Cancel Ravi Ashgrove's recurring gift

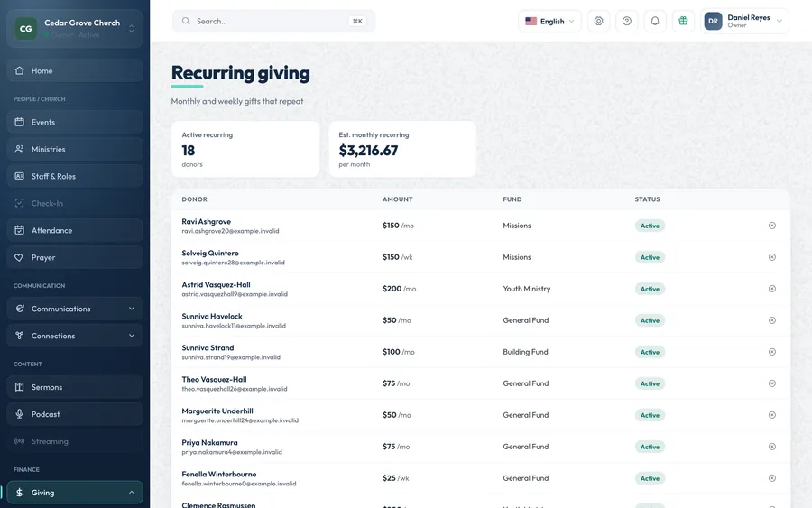[x=772, y=226]
